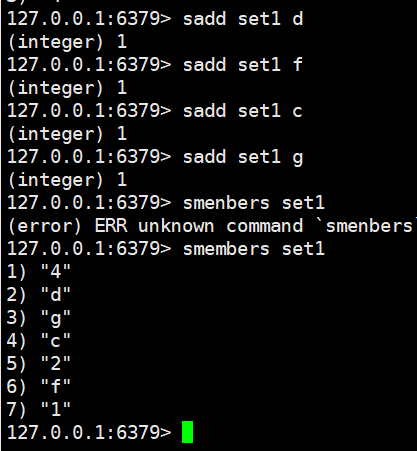This screenshot has height=451, width=417.
Task: Click result entry 7) "1"
Action: coord(39,410)
